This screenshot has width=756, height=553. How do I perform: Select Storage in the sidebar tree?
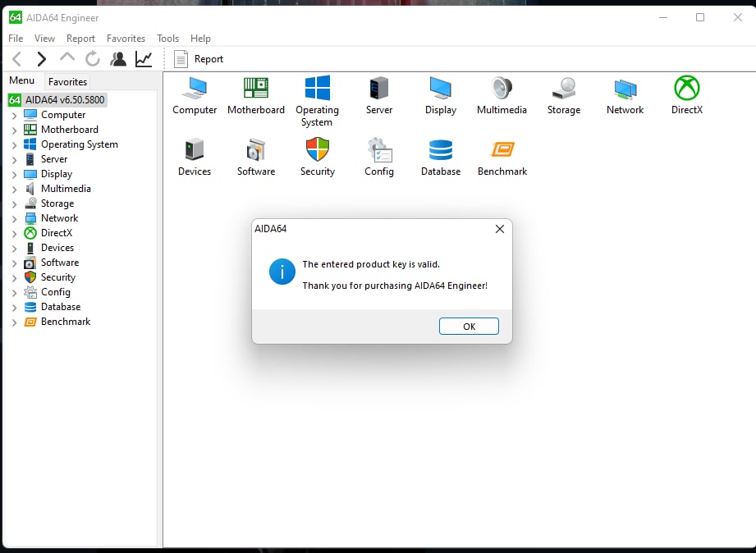click(x=57, y=203)
